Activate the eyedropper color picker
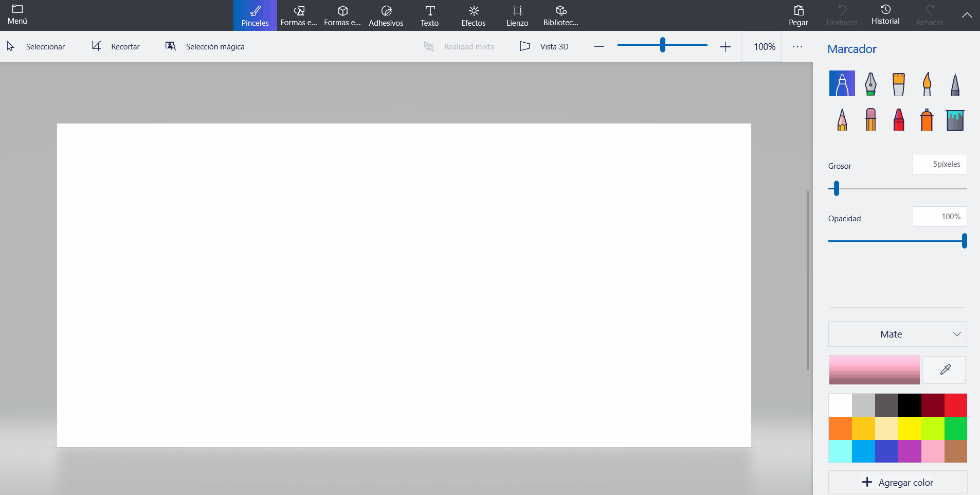Image resolution: width=980 pixels, height=495 pixels. coord(945,369)
